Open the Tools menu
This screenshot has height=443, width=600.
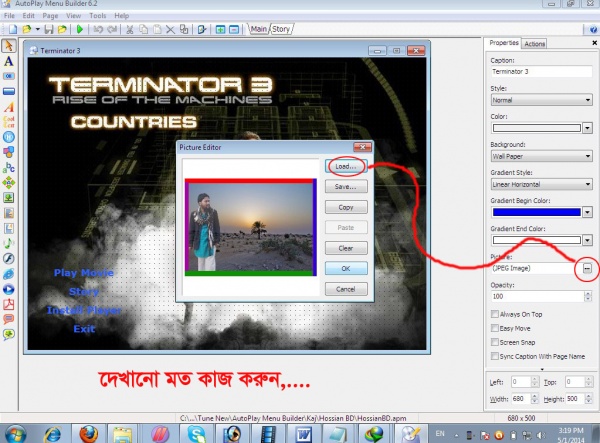tap(98, 16)
